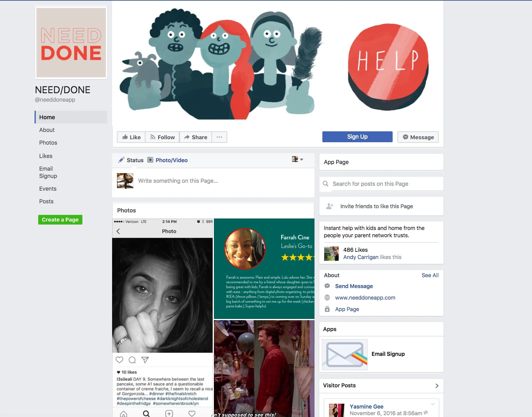Click the pencil icon beside Status
The height and width of the screenshot is (417, 532).
(121, 160)
